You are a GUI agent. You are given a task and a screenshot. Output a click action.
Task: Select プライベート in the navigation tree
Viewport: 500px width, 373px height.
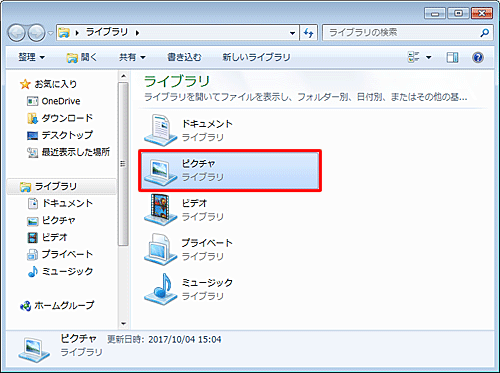point(67,254)
